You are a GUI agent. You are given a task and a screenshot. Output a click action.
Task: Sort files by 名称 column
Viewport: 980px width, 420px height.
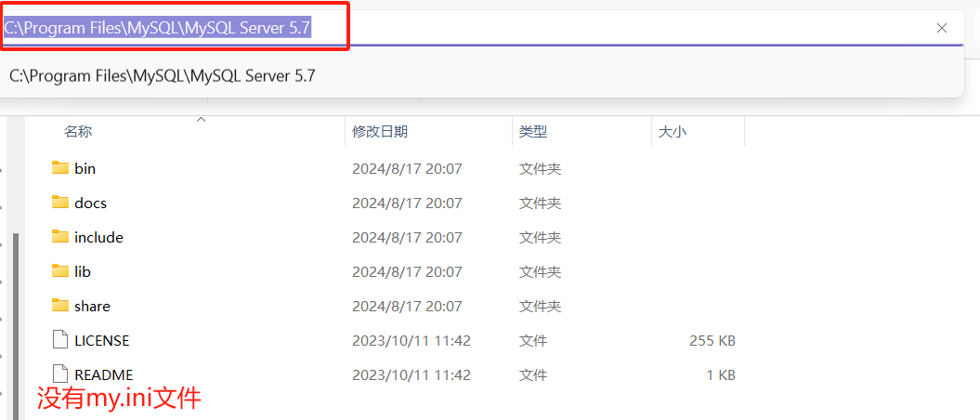tap(78, 132)
